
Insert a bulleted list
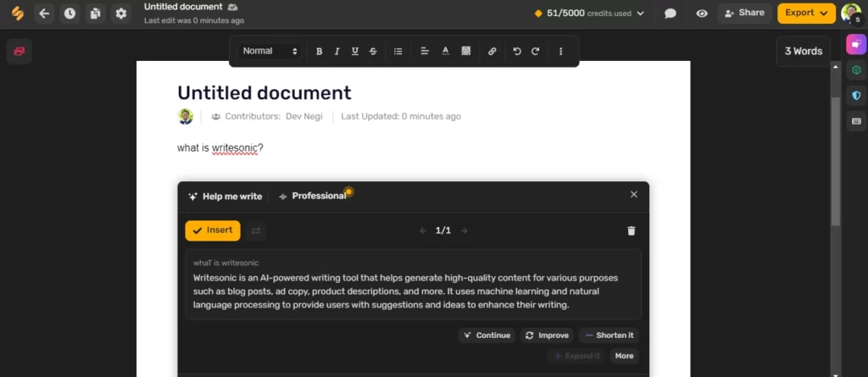click(398, 52)
